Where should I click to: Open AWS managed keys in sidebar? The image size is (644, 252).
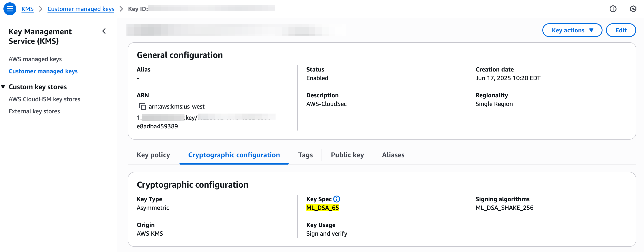35,59
